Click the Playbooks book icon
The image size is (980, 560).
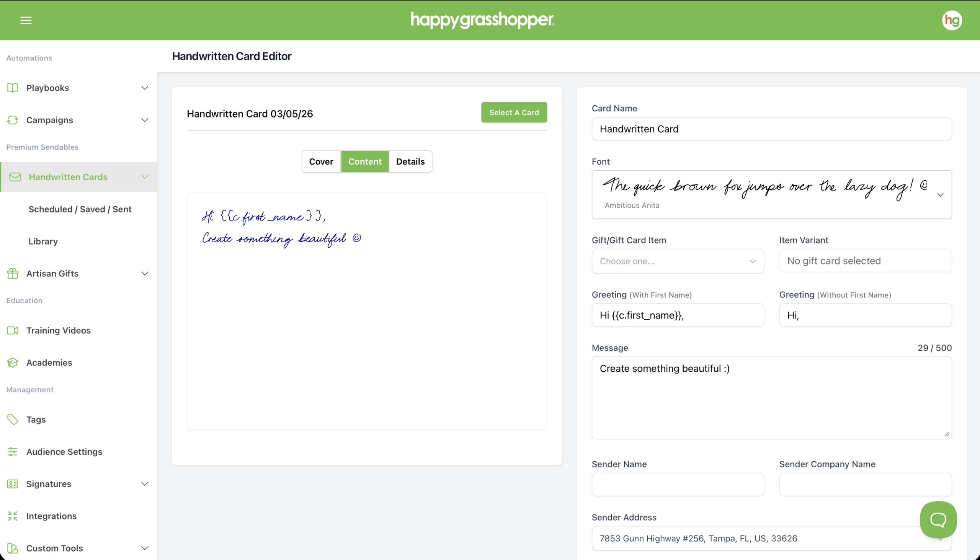13,88
